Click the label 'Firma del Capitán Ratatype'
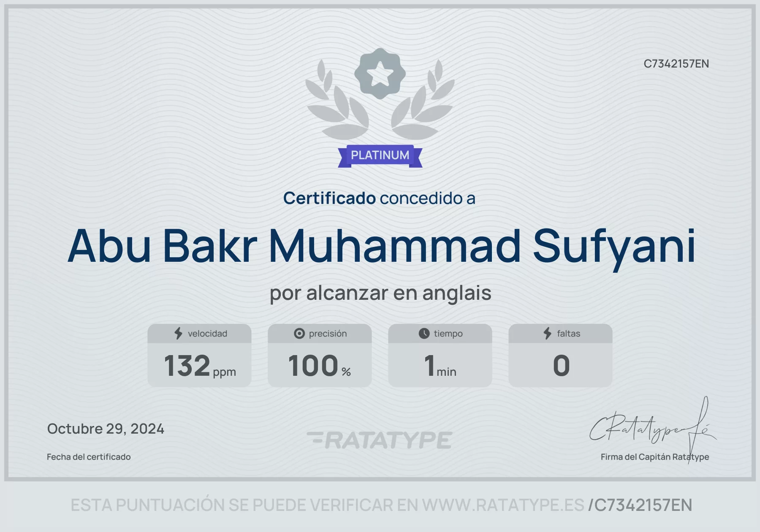The image size is (760, 532). tap(655, 457)
